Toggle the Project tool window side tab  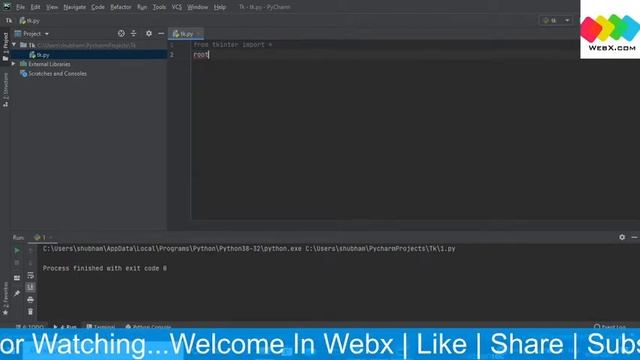pyautogui.click(x=5, y=47)
